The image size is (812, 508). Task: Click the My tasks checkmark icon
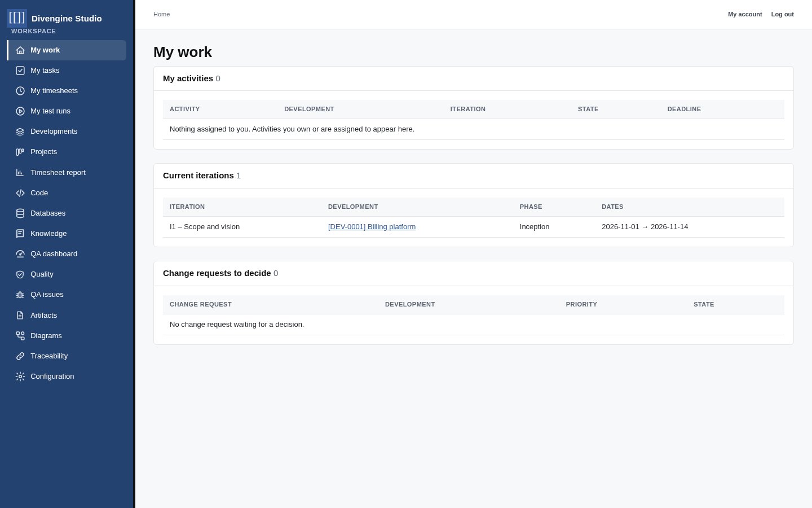[x=20, y=71]
